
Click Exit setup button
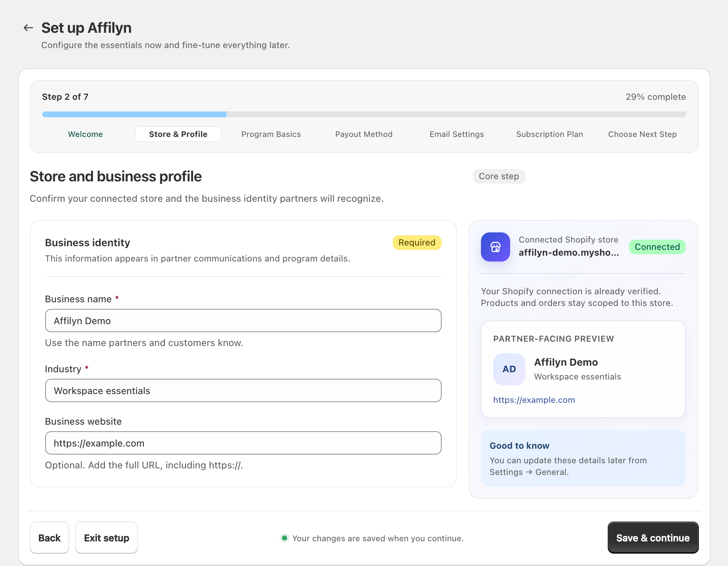[106, 538]
